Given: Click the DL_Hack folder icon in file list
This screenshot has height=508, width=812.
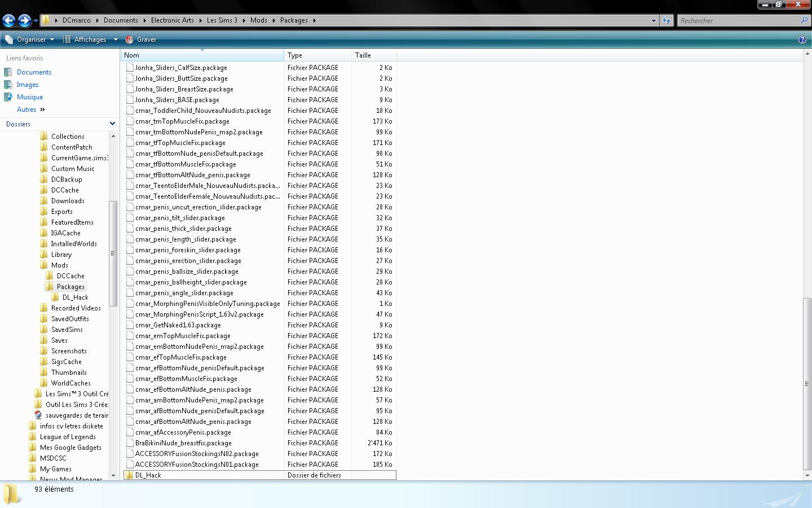Looking at the screenshot, I should [x=129, y=475].
